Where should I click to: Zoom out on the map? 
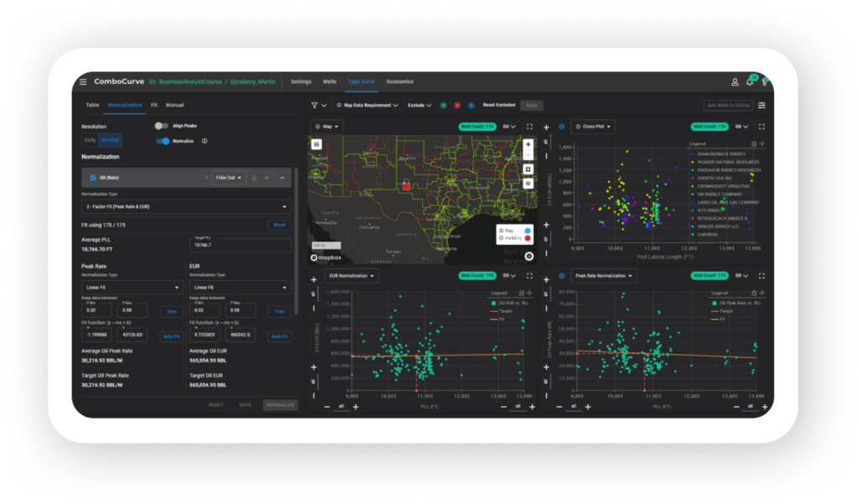(x=528, y=156)
